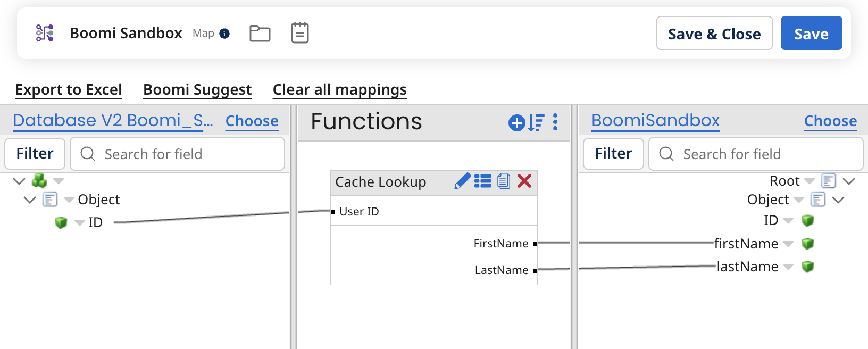Open the folder icon in the header

click(x=260, y=34)
